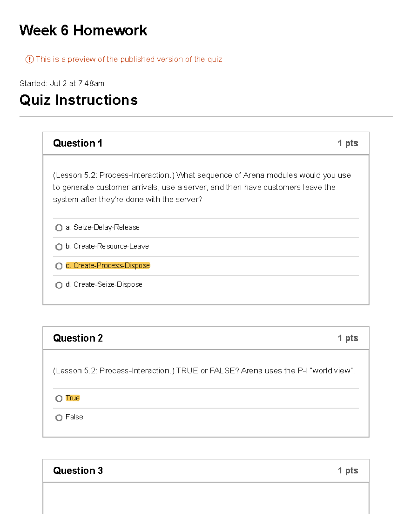Click the Quiz Instructions heading
Viewport: 411px width, 532px height.
78,100
